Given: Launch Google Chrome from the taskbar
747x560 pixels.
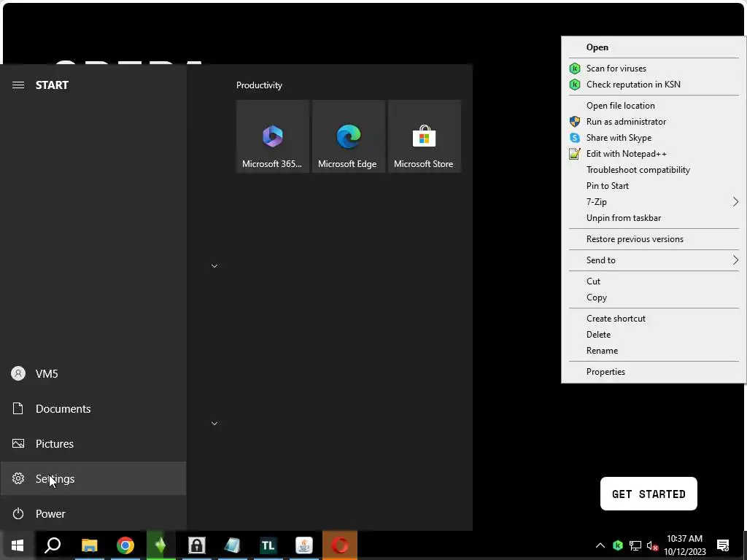Looking at the screenshot, I should point(125,545).
